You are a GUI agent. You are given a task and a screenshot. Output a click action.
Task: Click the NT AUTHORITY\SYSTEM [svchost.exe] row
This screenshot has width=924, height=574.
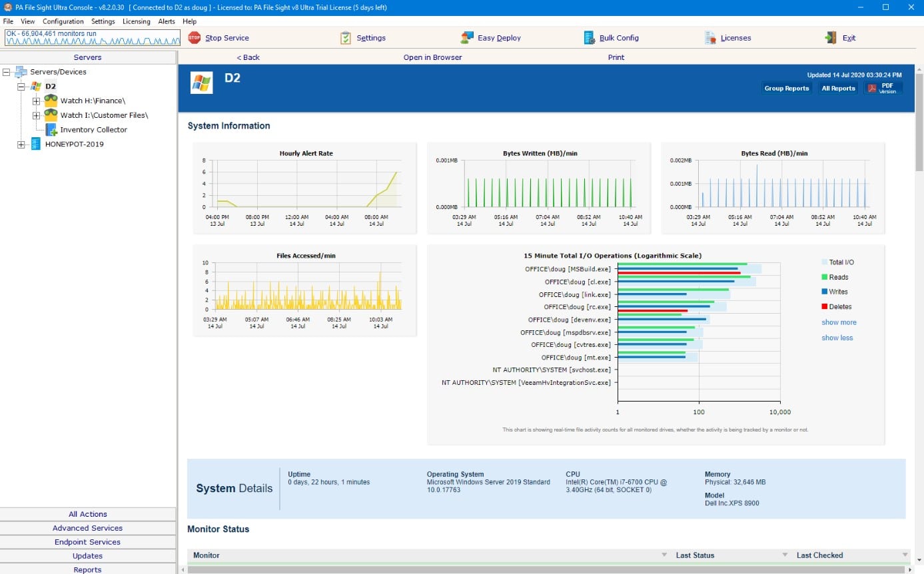[552, 370]
